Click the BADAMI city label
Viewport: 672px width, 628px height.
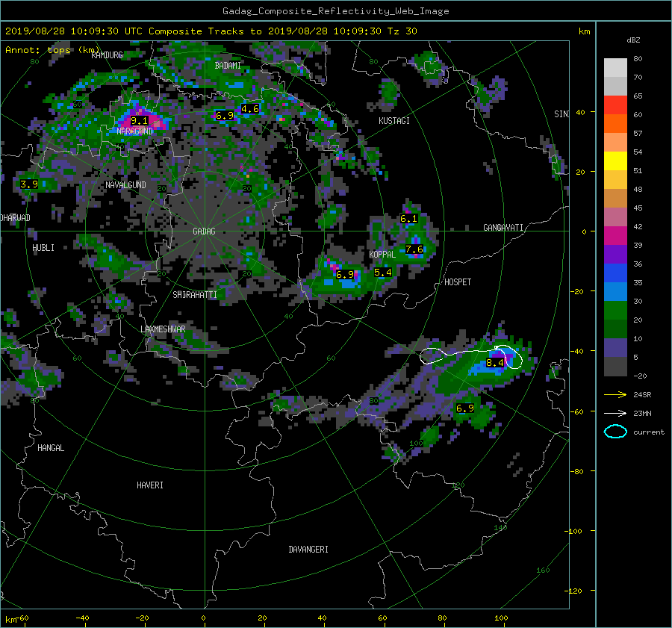tap(228, 66)
